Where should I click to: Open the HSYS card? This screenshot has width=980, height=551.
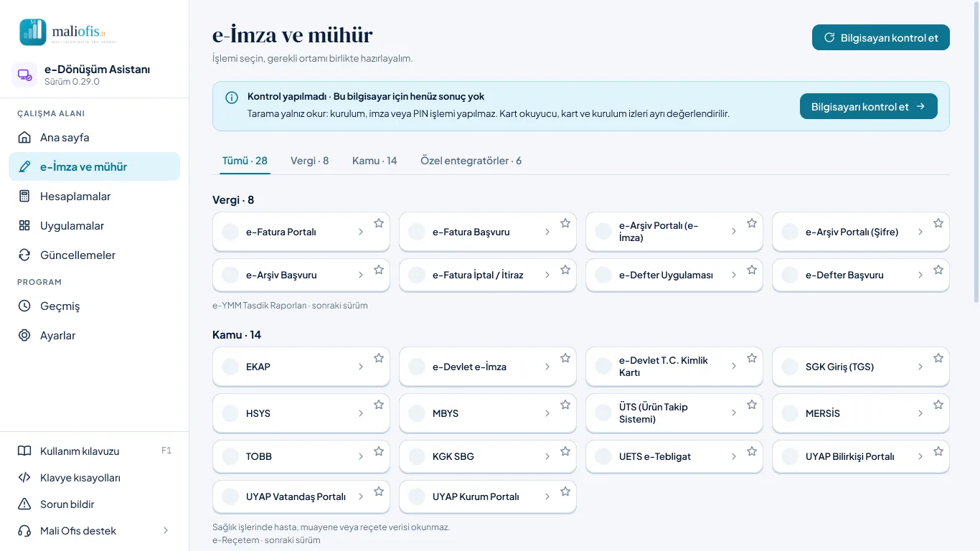301,413
